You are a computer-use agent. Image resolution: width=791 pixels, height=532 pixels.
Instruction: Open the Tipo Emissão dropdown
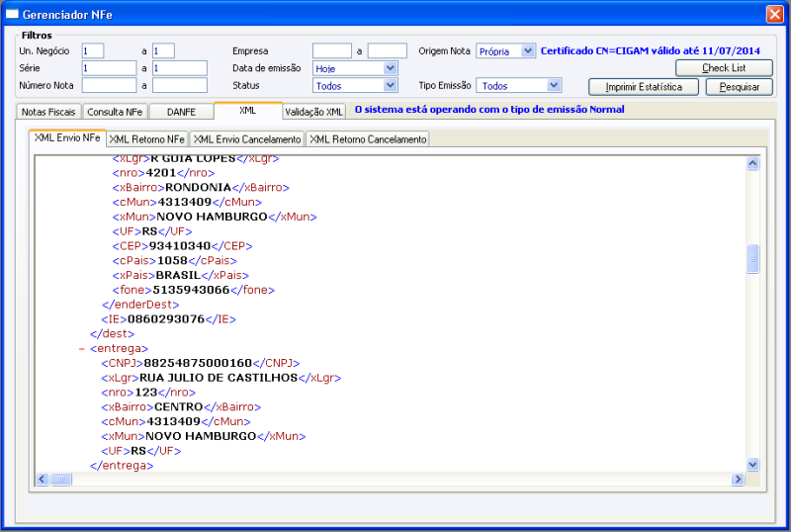click(x=554, y=85)
